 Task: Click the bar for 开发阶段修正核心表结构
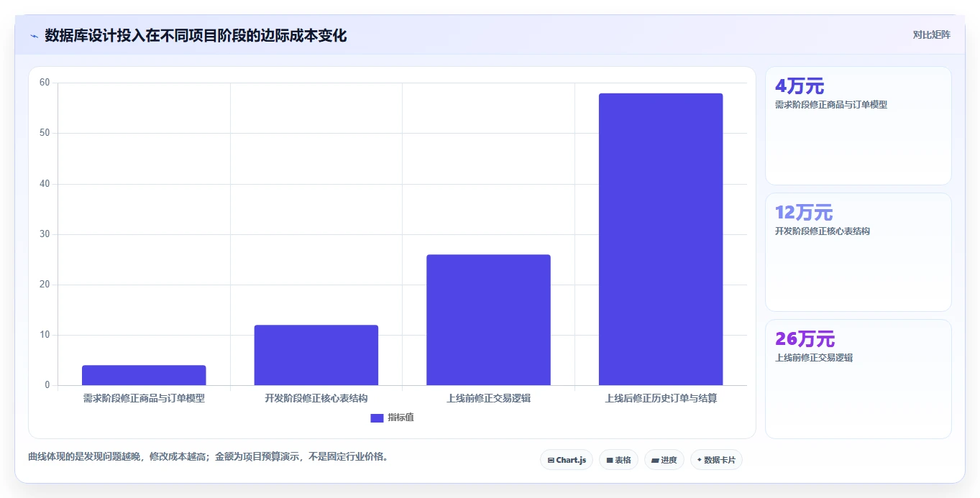316,355
